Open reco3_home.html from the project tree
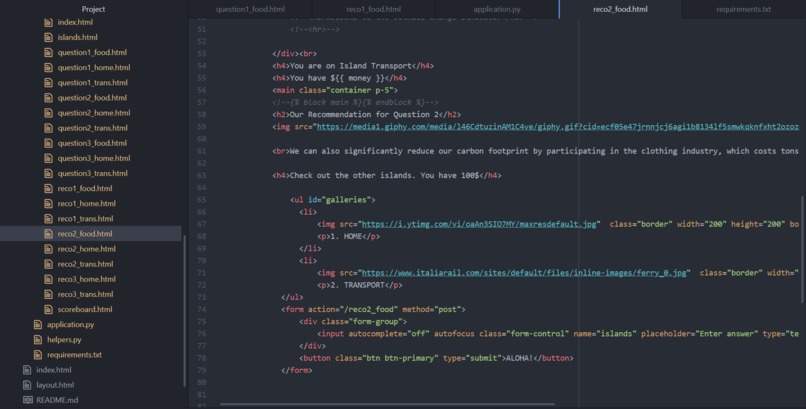 (x=86, y=279)
